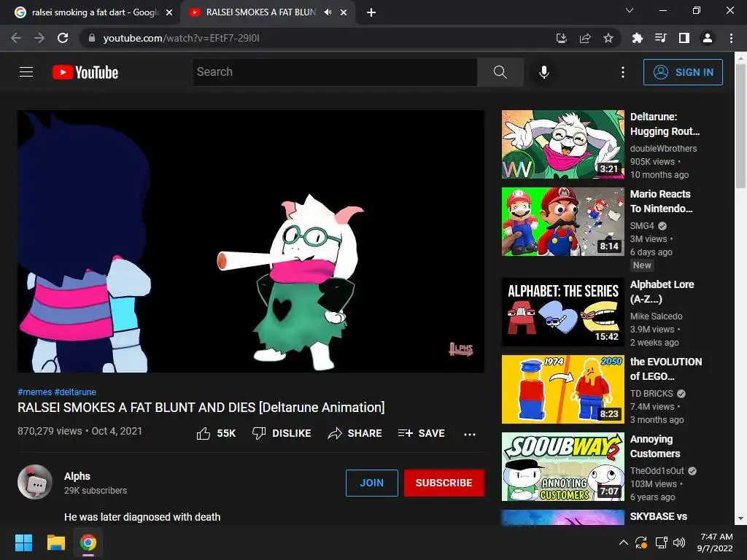Bookmark this page with star icon
Image resolution: width=747 pixels, height=560 pixels.
click(x=608, y=38)
